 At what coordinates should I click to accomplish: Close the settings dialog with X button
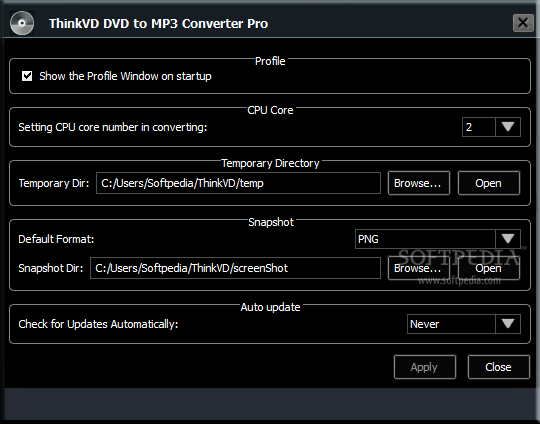click(x=523, y=23)
